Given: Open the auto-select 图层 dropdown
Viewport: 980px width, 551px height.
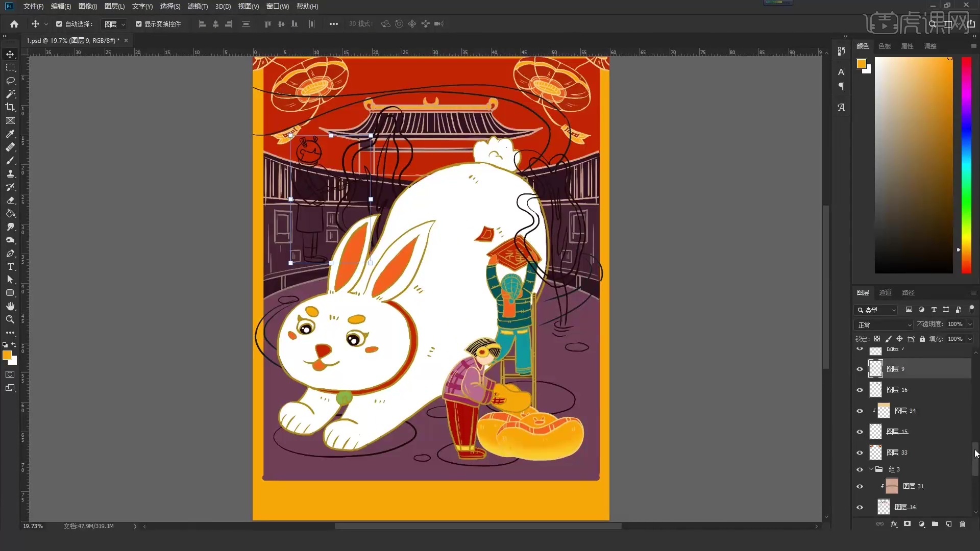Looking at the screenshot, I should [114, 24].
